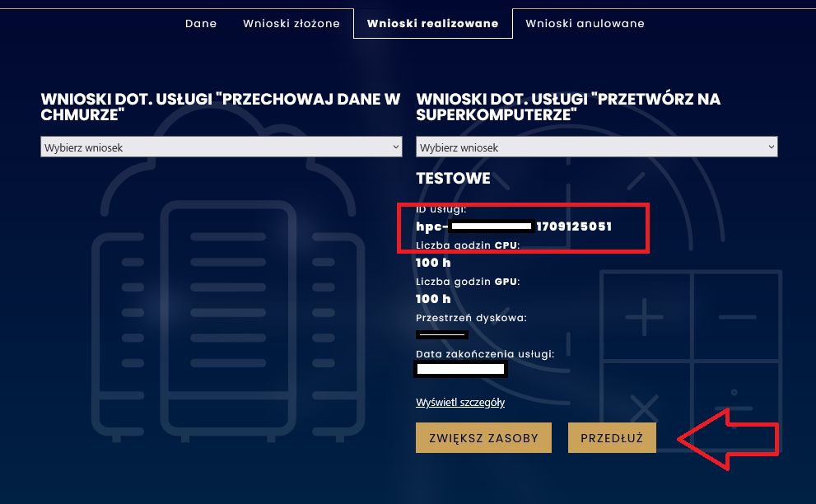Select the hpc service ID value

pyautogui.click(x=515, y=226)
